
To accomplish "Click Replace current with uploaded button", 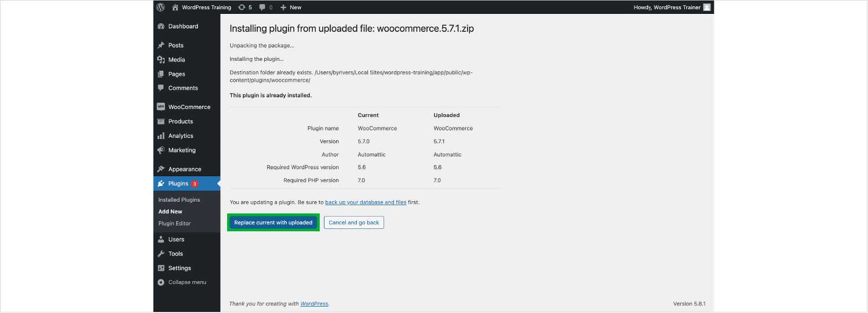I will point(273,223).
